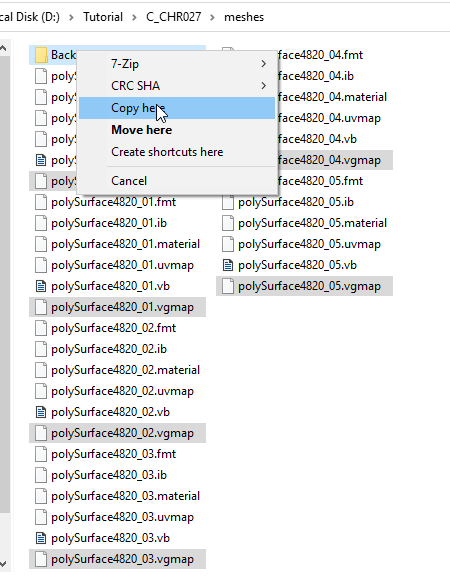Screen dimensions: 450x581
Task: Cancel the drag-drop context menu
Action: click(177, 181)
